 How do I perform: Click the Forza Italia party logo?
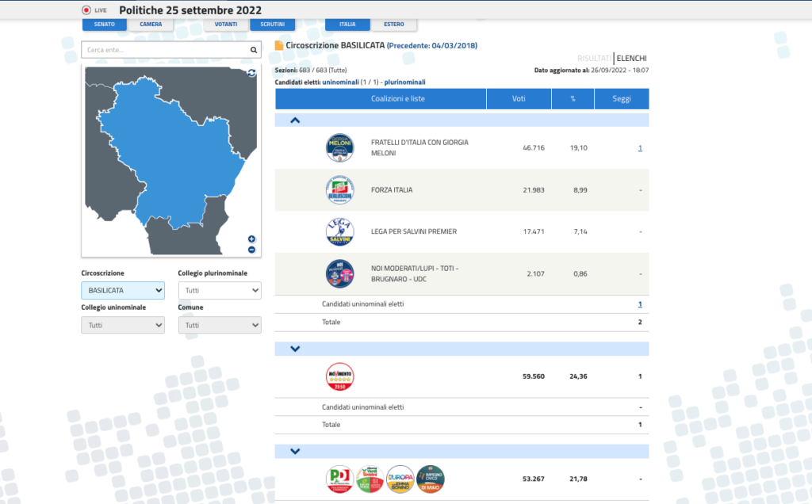coord(339,190)
